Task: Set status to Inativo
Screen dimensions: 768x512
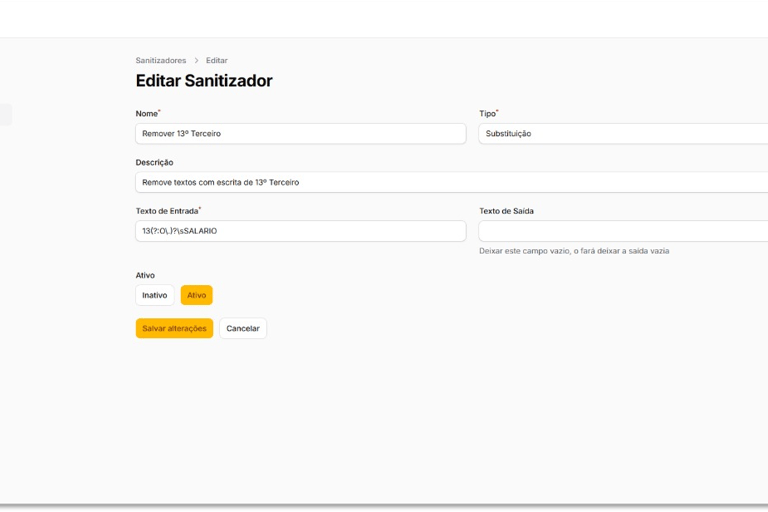Action: (155, 295)
